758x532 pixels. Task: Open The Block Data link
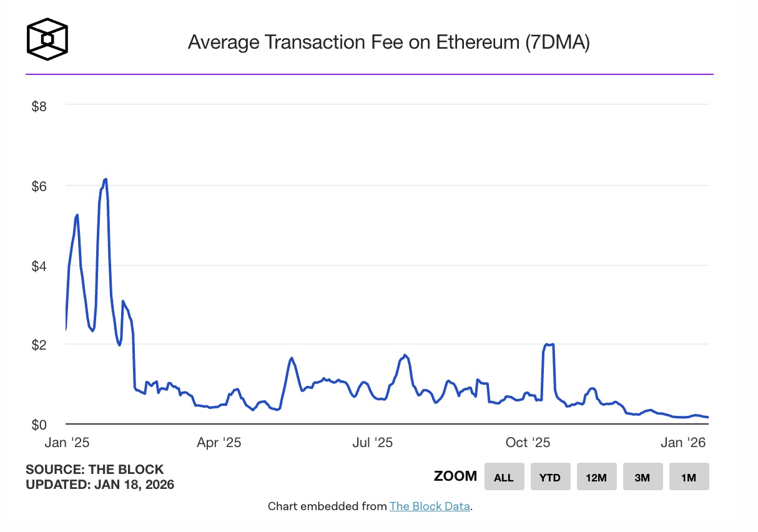coord(430,506)
